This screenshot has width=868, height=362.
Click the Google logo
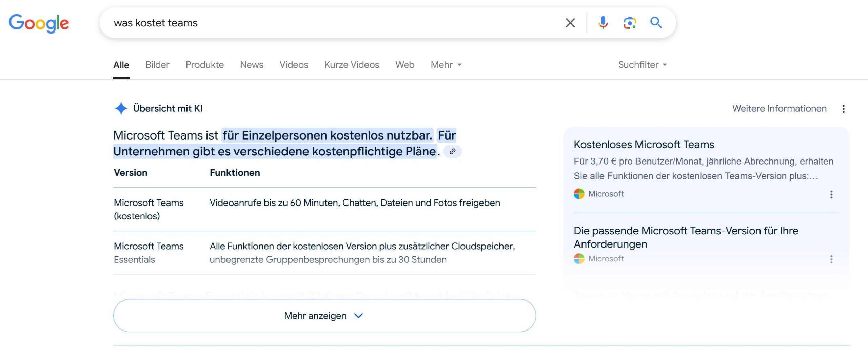[39, 23]
